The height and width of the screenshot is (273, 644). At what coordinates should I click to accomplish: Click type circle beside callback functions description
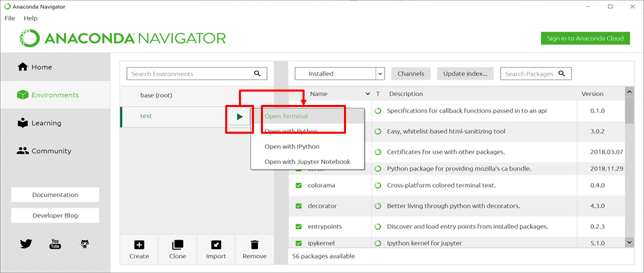(x=378, y=111)
